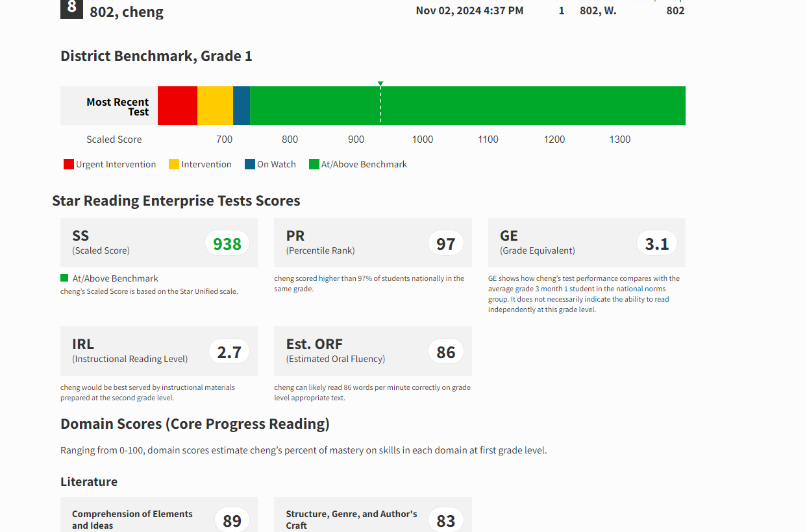807x532 pixels.
Task: Click the Comprehension of Elements score 89
Action: [232, 520]
